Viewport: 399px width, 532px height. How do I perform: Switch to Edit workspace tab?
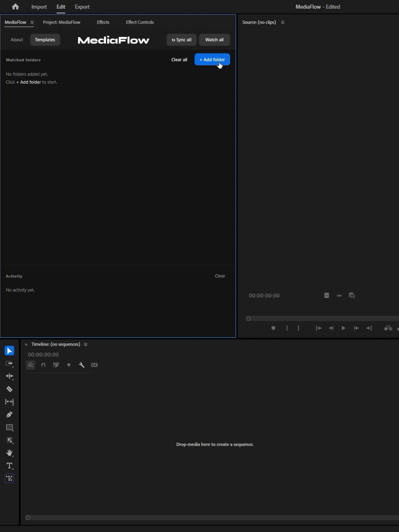tap(61, 7)
